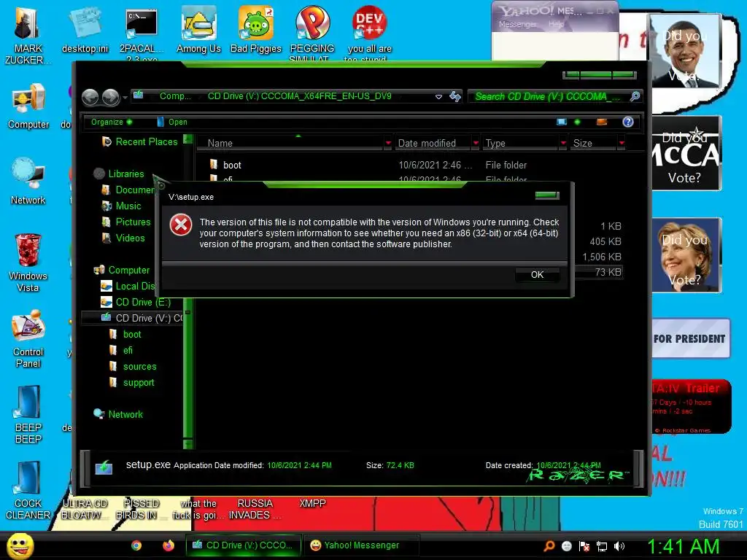Open the view options dropdown dot
Screen dimensions: 747x560
click(x=577, y=122)
